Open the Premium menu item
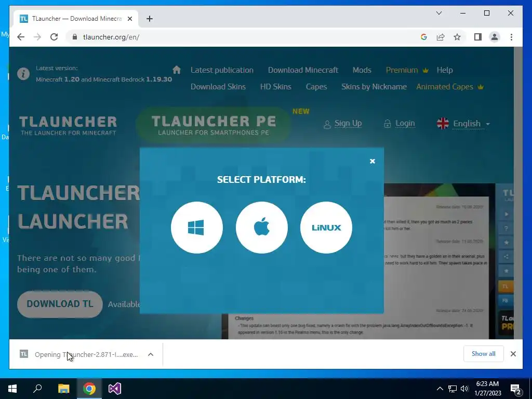The height and width of the screenshot is (399, 532). click(407, 70)
